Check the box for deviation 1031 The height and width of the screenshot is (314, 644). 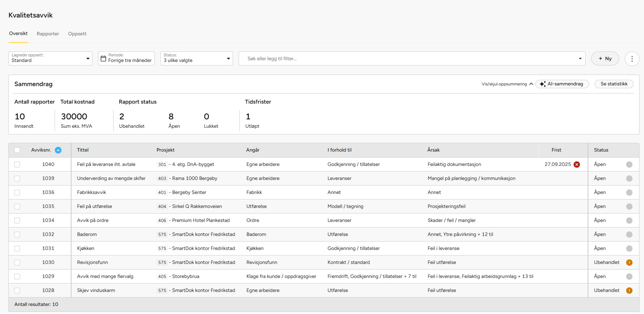(x=17, y=249)
